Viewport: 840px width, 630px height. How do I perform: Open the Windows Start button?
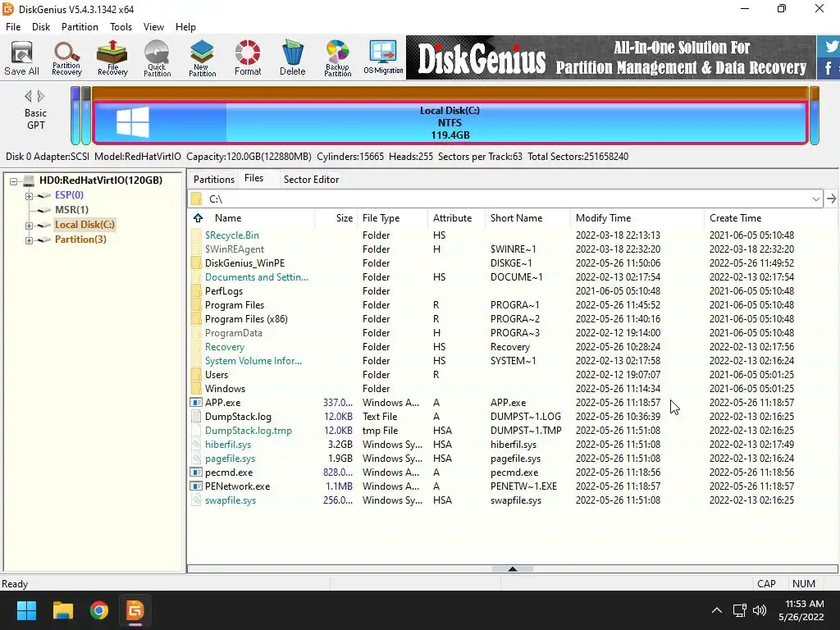[x=26, y=610]
